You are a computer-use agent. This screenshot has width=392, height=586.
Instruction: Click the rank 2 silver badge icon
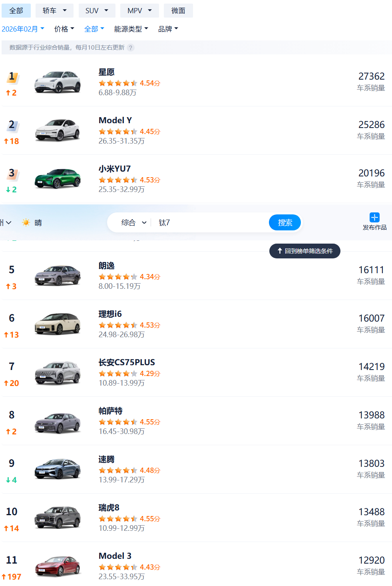[x=12, y=125]
